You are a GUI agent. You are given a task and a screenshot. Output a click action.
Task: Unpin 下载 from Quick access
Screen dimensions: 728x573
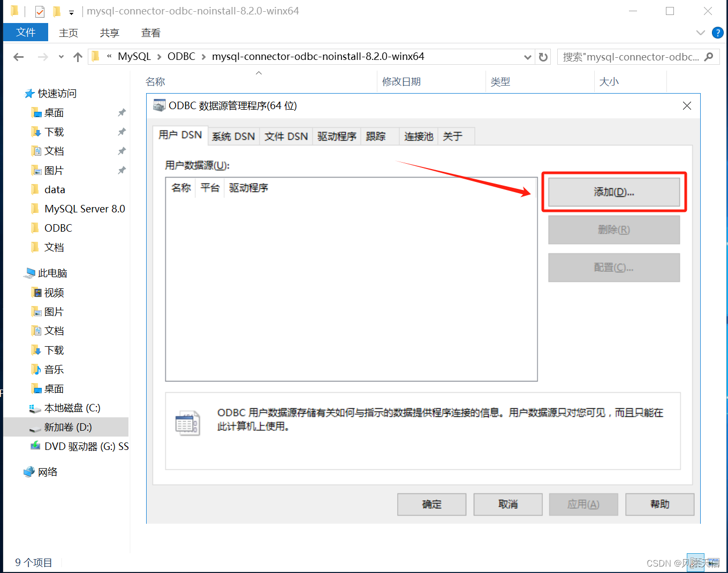click(122, 132)
